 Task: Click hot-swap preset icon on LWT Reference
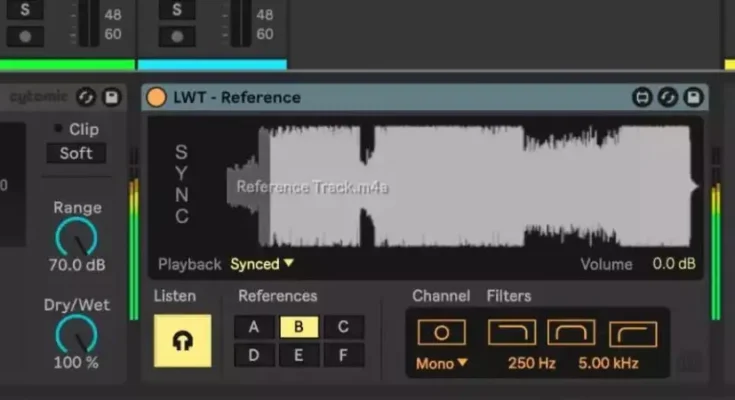[x=668, y=97]
